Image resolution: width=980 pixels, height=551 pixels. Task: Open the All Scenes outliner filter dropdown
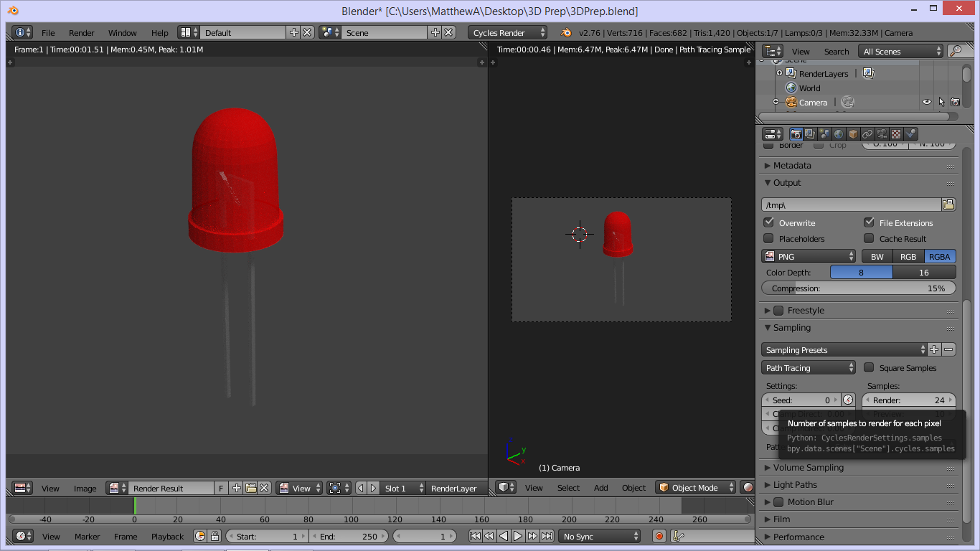pyautogui.click(x=901, y=51)
